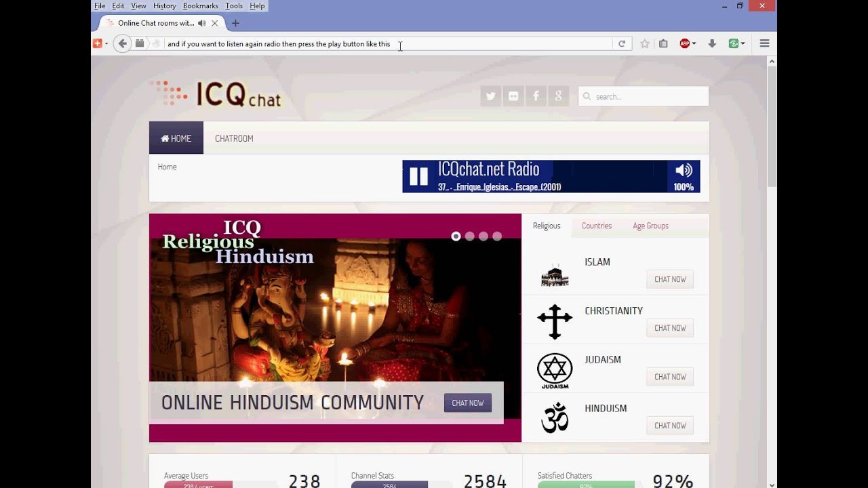Click CHAT NOW for Islam
Screen dimensions: 868x488
[670, 279]
